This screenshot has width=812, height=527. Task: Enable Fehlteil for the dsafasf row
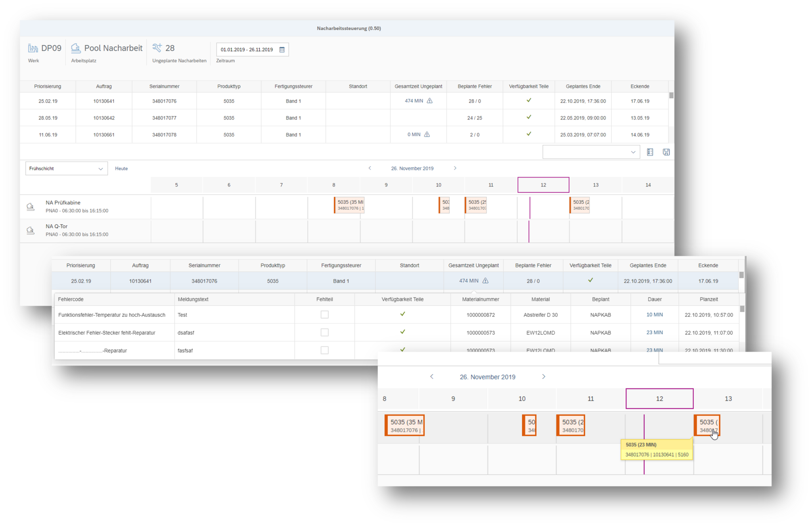point(324,332)
